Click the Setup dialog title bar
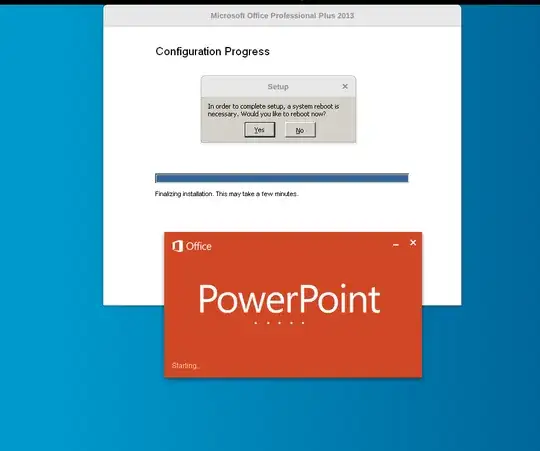Screen dimensions: 540x451 point(278,86)
